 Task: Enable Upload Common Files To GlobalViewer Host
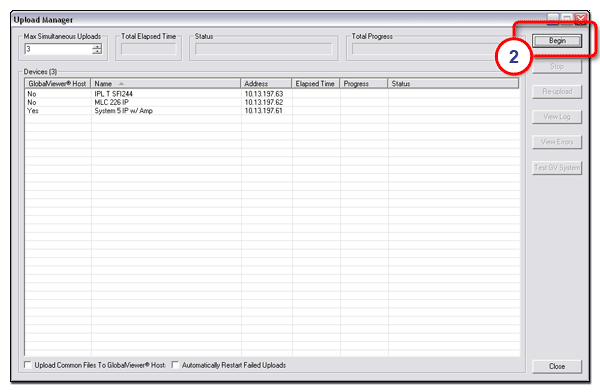click(x=28, y=365)
